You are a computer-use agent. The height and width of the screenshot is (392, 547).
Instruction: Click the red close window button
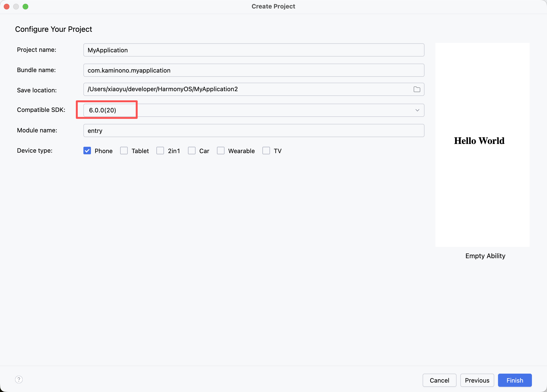coord(7,7)
